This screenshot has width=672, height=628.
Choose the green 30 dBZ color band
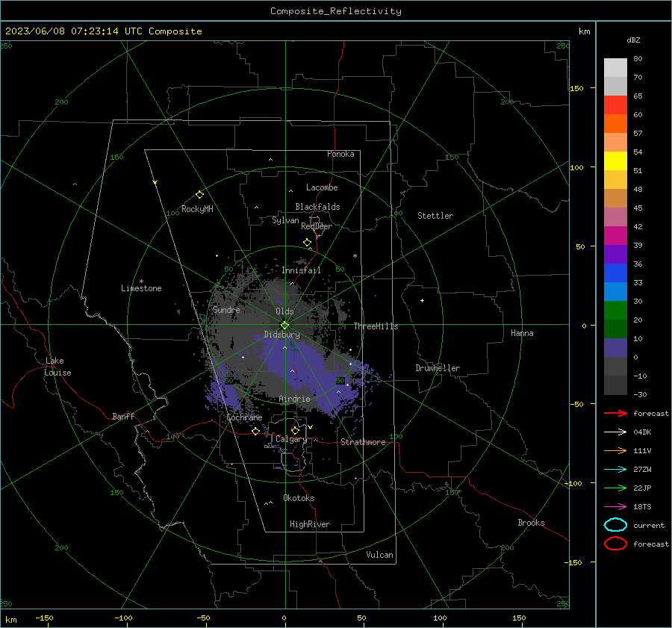[615, 311]
